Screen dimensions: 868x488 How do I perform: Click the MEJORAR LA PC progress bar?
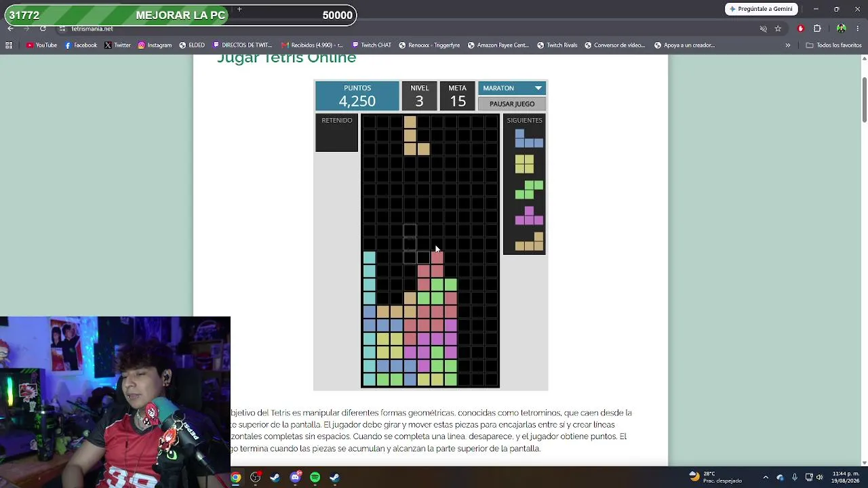pos(180,15)
